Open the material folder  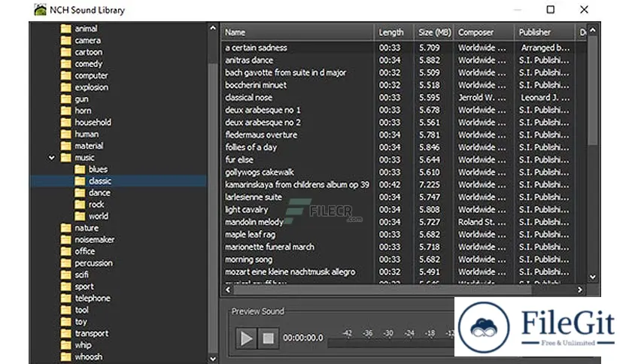[82, 145]
